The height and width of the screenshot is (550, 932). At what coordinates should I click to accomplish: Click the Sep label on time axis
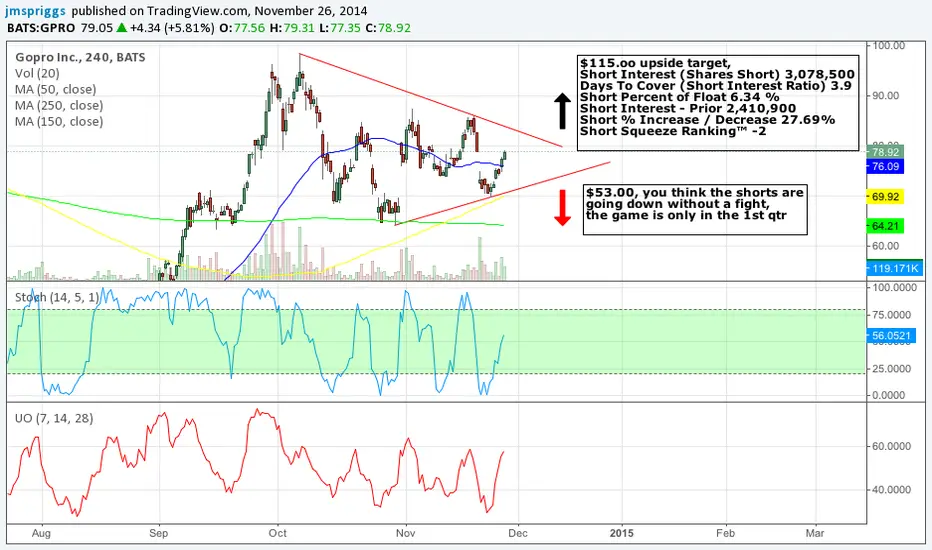pyautogui.click(x=159, y=533)
